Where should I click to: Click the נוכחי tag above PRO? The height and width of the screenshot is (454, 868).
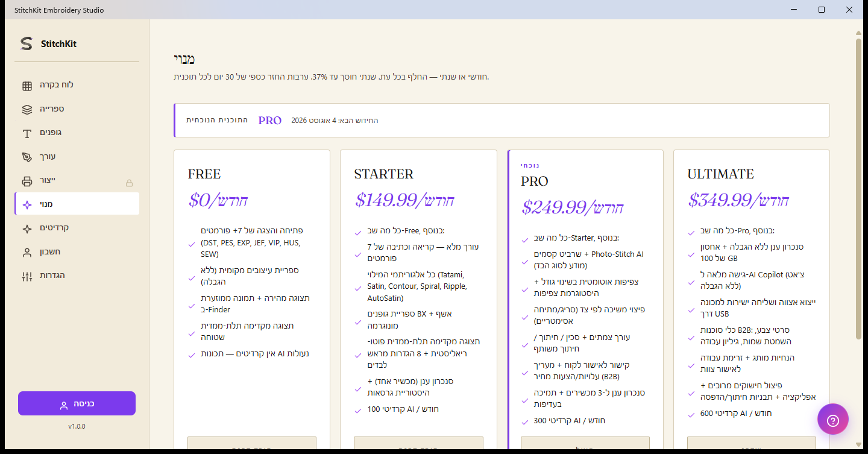(530, 165)
